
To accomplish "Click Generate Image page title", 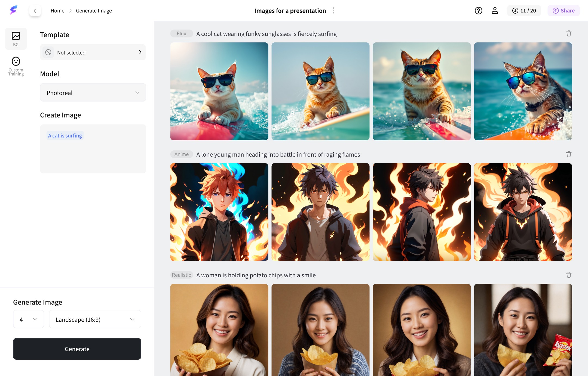I will coord(93,10).
